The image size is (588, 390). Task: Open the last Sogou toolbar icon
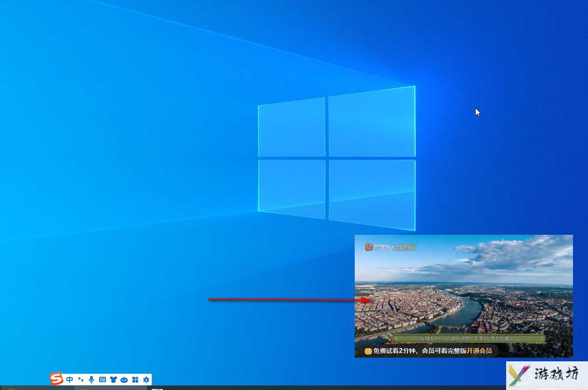(x=146, y=380)
